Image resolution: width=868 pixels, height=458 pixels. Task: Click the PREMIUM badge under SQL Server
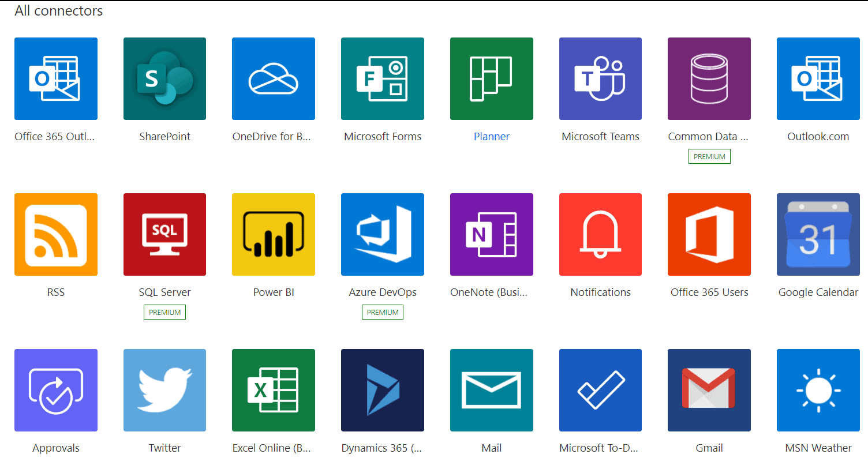point(164,312)
